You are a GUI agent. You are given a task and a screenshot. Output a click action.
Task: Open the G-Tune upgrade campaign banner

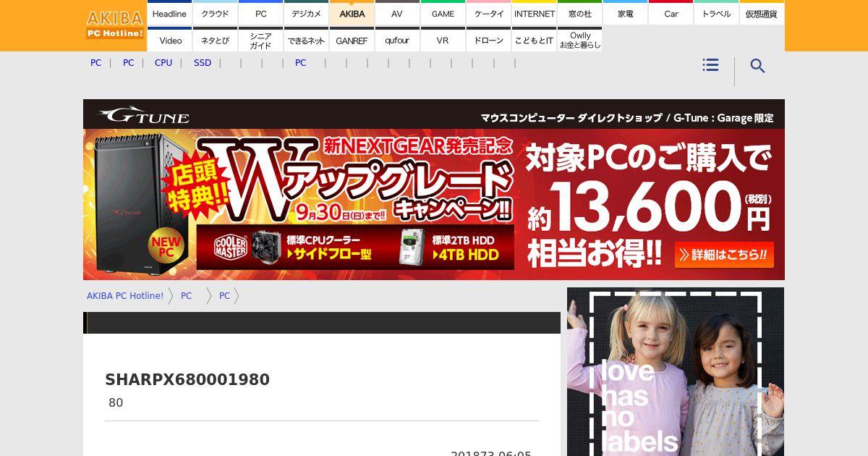click(x=434, y=190)
